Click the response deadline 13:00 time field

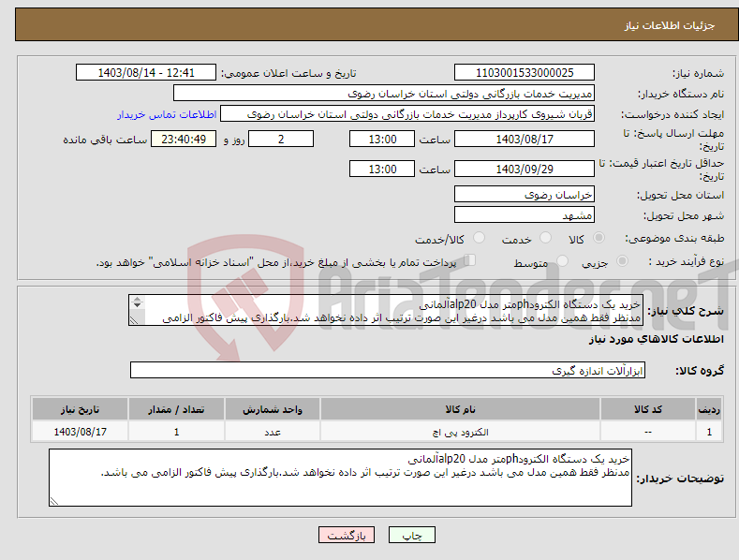pyautogui.click(x=382, y=139)
